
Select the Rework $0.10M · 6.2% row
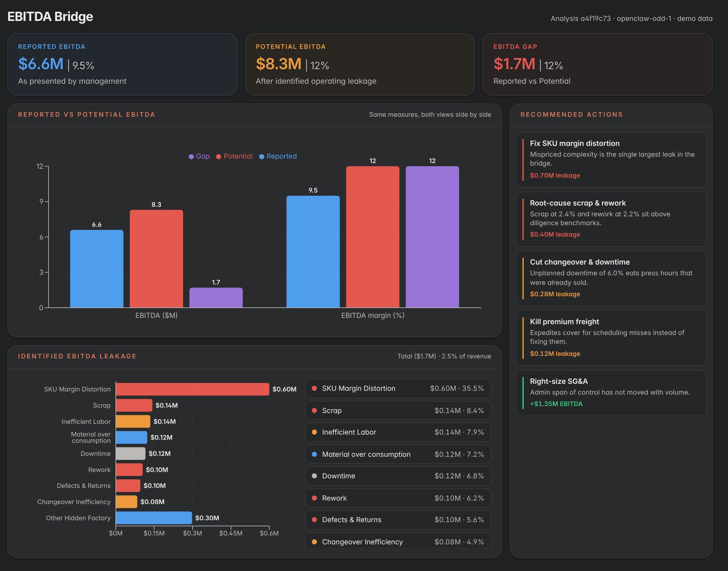point(398,498)
